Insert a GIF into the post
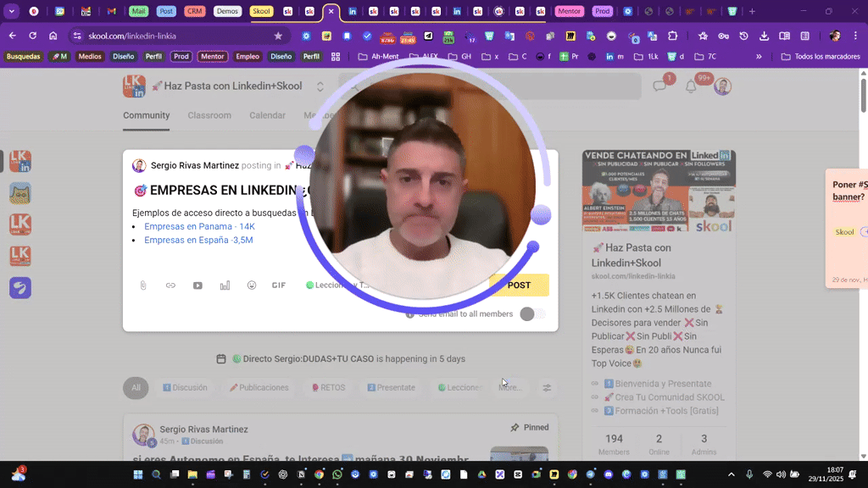 [x=279, y=286]
